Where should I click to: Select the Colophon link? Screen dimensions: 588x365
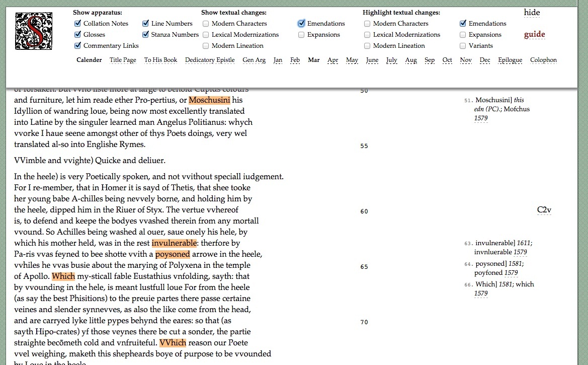click(x=543, y=60)
